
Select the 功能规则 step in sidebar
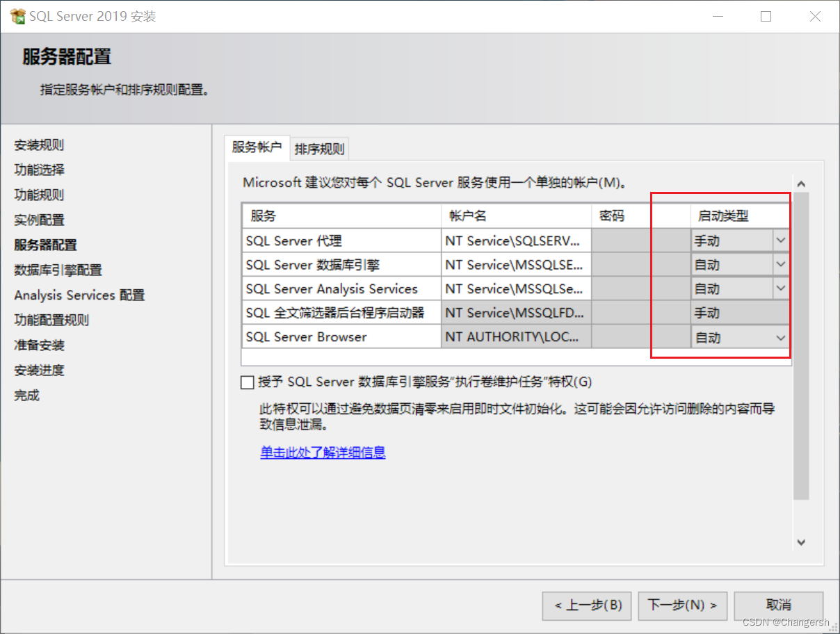[39, 195]
